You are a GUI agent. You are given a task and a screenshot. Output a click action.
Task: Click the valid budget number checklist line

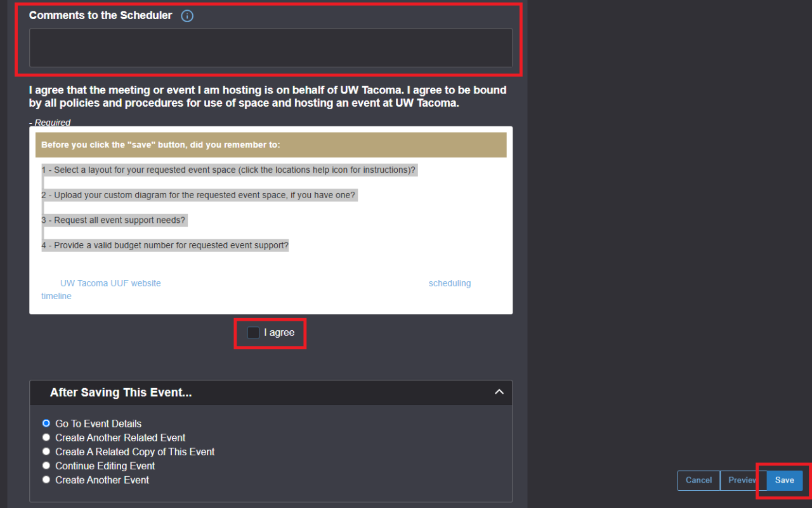[165, 245]
